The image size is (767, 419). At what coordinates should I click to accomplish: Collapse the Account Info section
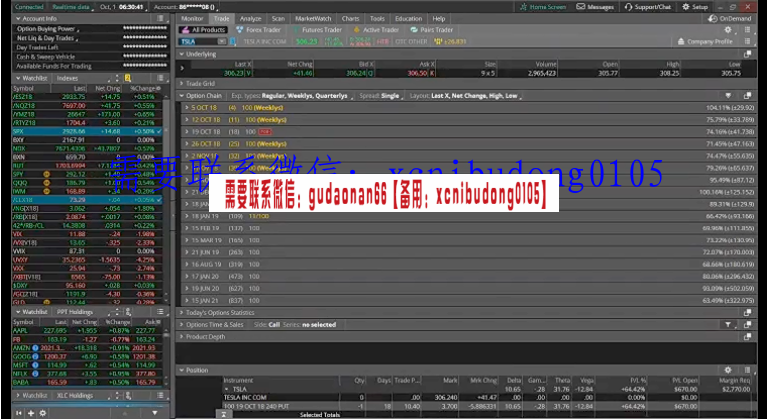click(18, 18)
